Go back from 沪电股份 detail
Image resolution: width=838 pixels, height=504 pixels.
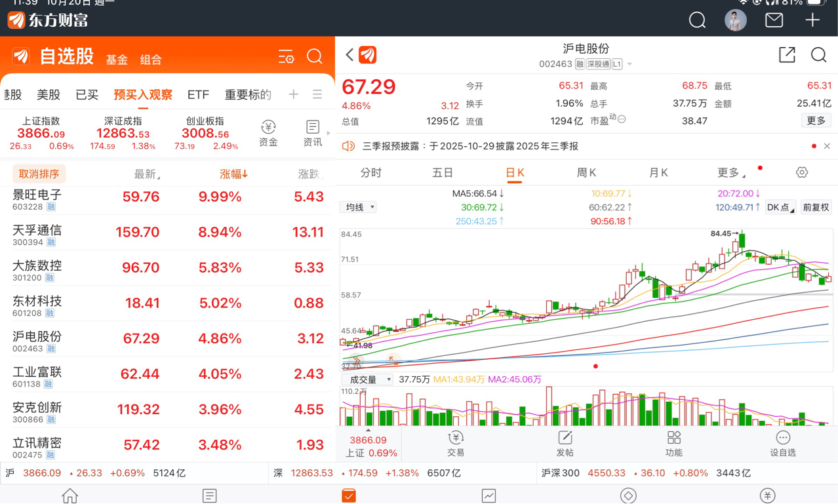click(x=349, y=55)
